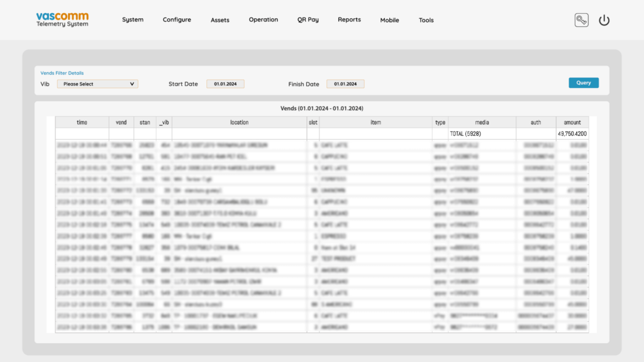Expand the Vib 'Please Select' dropdown
644x362 pixels.
[97, 84]
